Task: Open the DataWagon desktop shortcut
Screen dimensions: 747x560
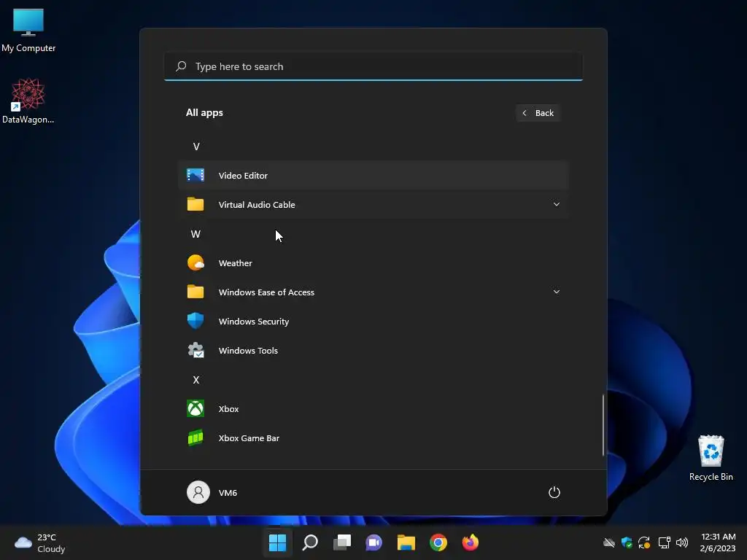Action: [28, 101]
